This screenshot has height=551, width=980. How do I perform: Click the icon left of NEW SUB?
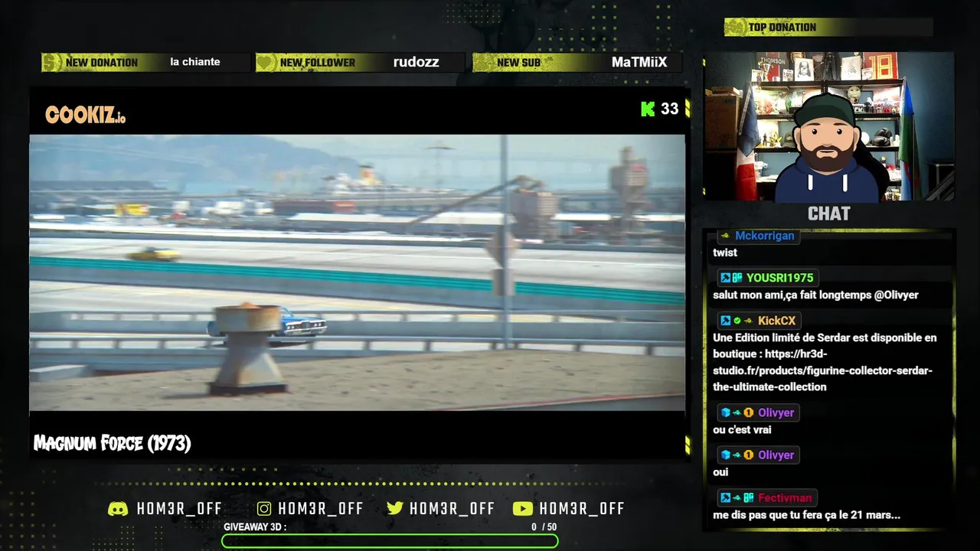pyautogui.click(x=482, y=63)
